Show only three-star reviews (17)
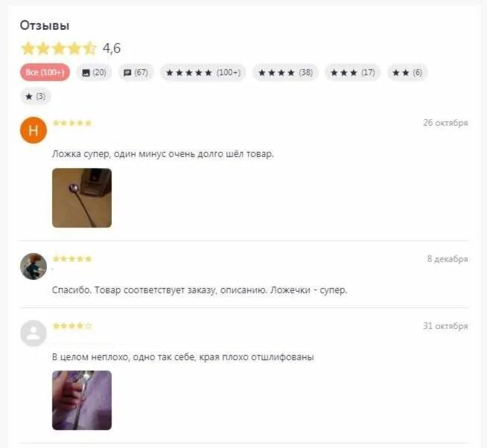 (352, 72)
